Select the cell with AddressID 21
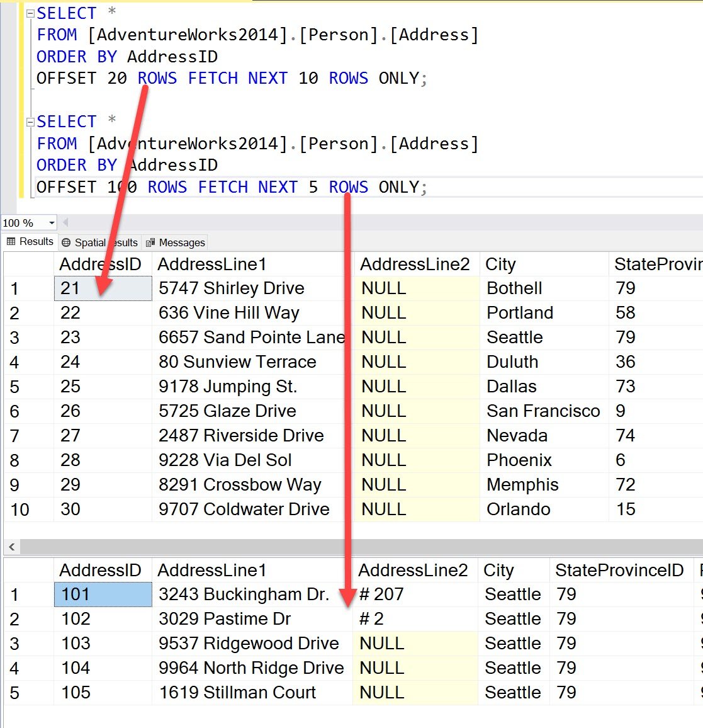The width and height of the screenshot is (703, 728). coord(103,288)
